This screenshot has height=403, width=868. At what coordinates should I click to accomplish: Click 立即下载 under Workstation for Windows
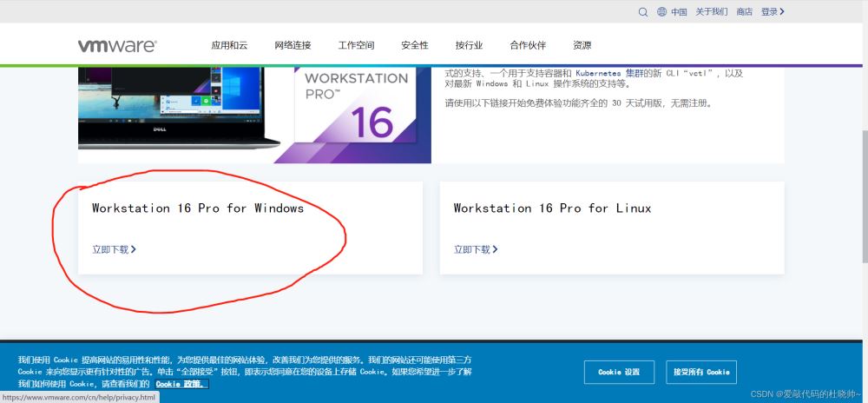point(114,249)
